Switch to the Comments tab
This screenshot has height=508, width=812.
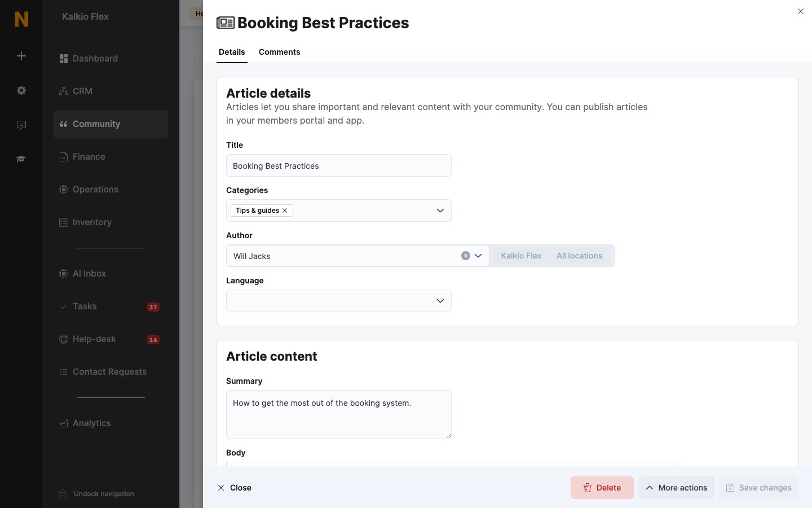[280, 52]
